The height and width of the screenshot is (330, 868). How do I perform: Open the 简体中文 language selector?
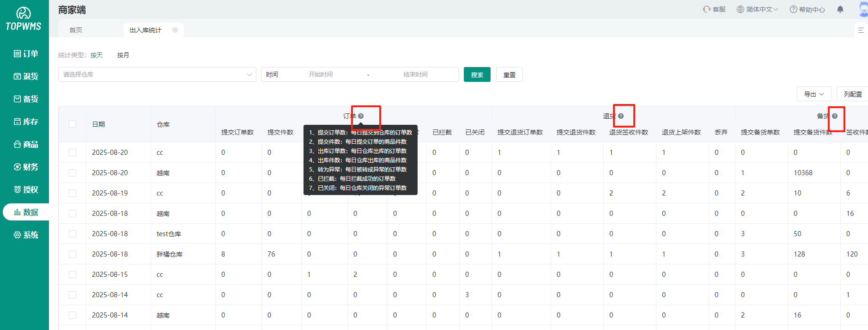[757, 9]
